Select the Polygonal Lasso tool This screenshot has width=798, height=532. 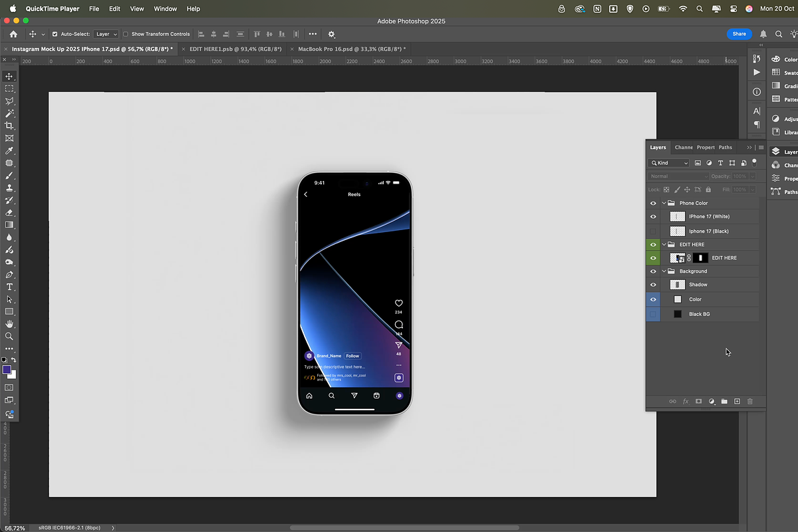click(9, 101)
